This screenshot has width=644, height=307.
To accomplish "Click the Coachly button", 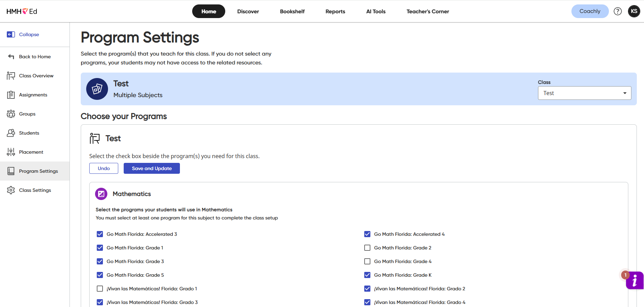I will (x=590, y=11).
